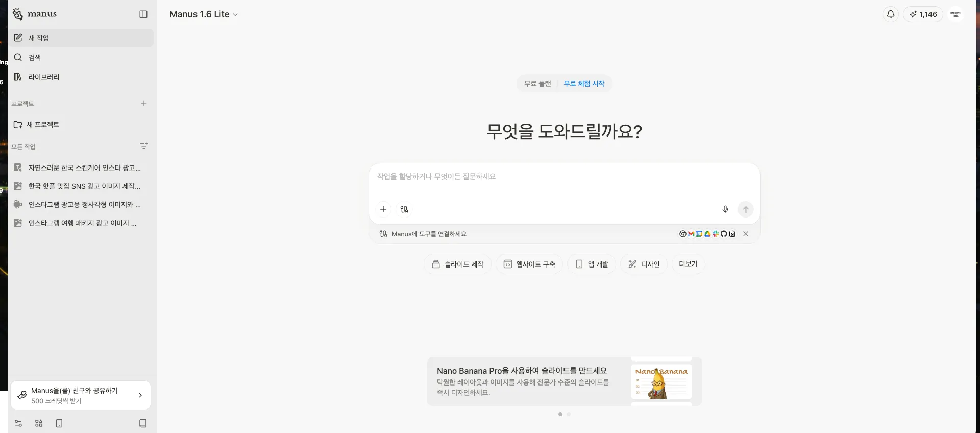Click the Gmail icon in the connectors bar
Viewport: 980px width, 433px height.
691,234
